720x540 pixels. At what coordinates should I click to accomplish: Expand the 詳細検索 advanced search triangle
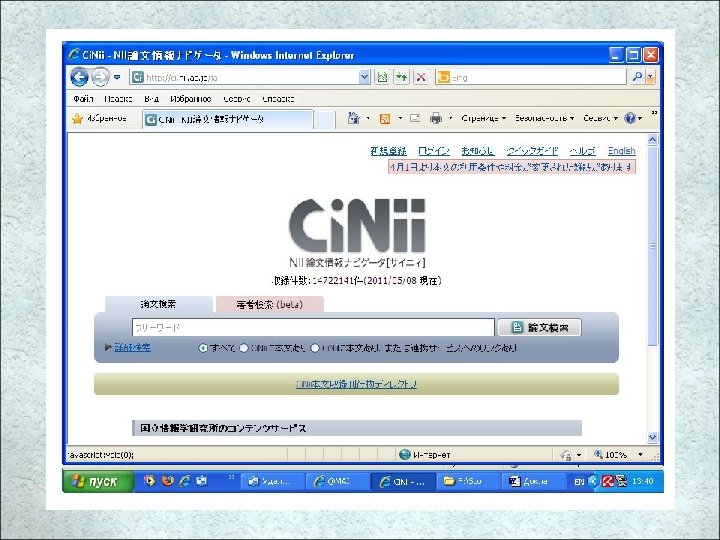(108, 347)
